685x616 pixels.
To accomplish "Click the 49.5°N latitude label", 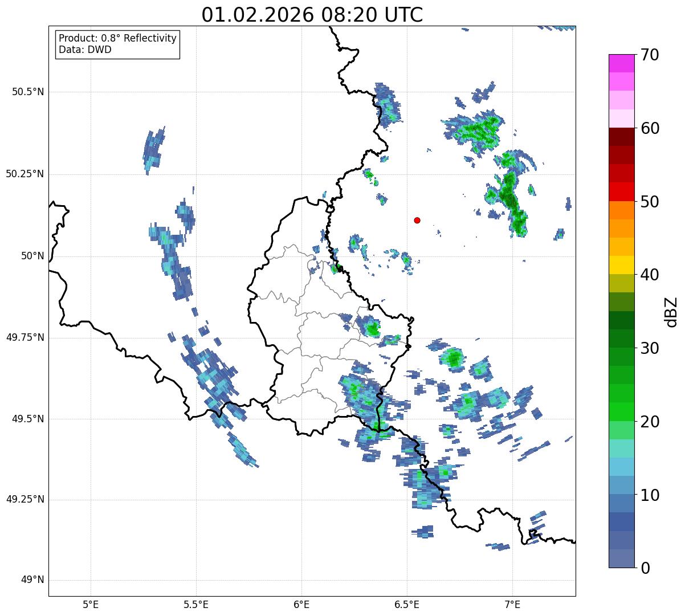I will [28, 419].
